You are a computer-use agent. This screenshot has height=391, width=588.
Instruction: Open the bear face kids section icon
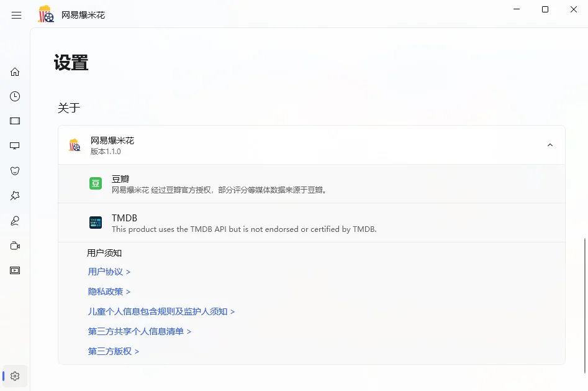[x=15, y=171]
